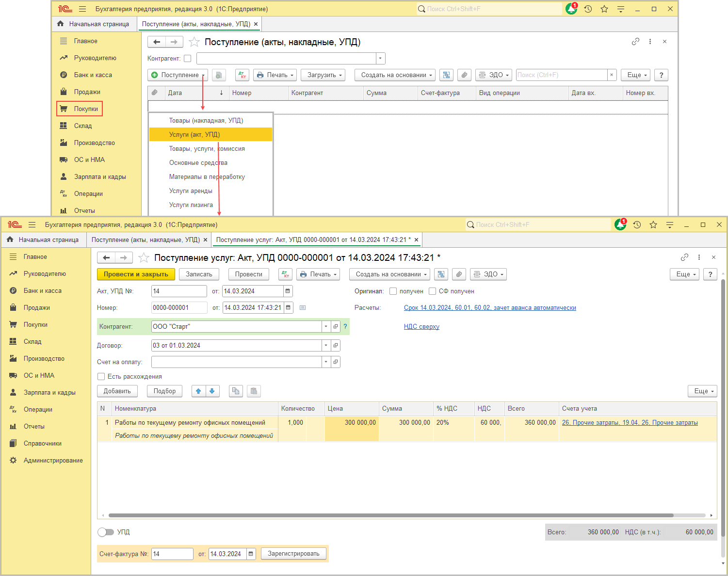Screen dimensions: 728x576
Task: Click favorites star in lower window title bar
Action: click(653, 225)
